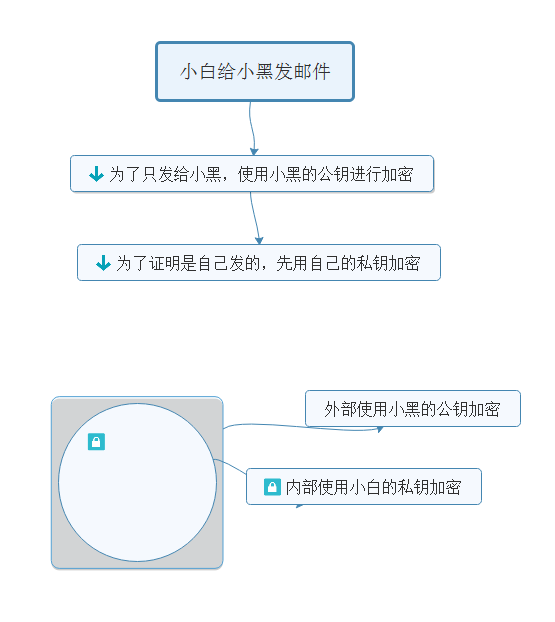
Task: Select the connector from the circle to 内部 label
Action: click(232, 465)
